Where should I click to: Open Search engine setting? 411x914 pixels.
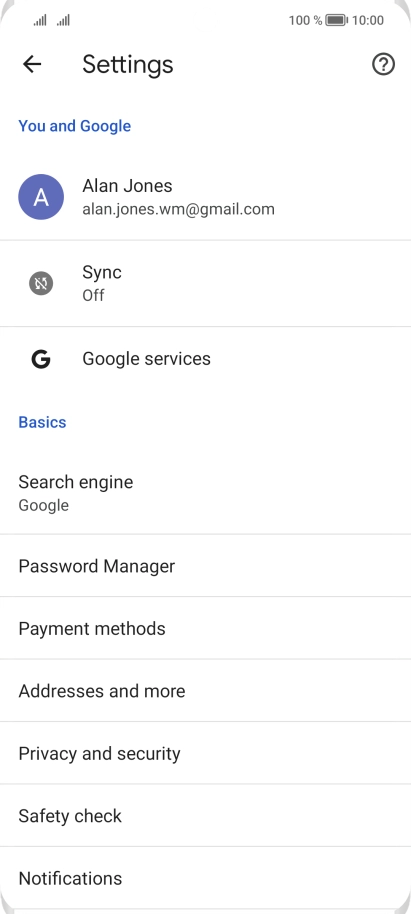(x=205, y=493)
